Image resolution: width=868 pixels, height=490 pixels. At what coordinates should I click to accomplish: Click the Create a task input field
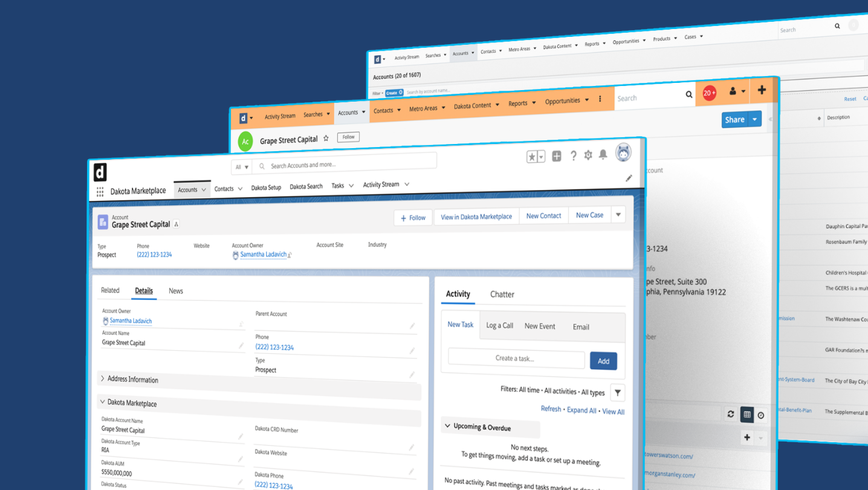point(516,358)
